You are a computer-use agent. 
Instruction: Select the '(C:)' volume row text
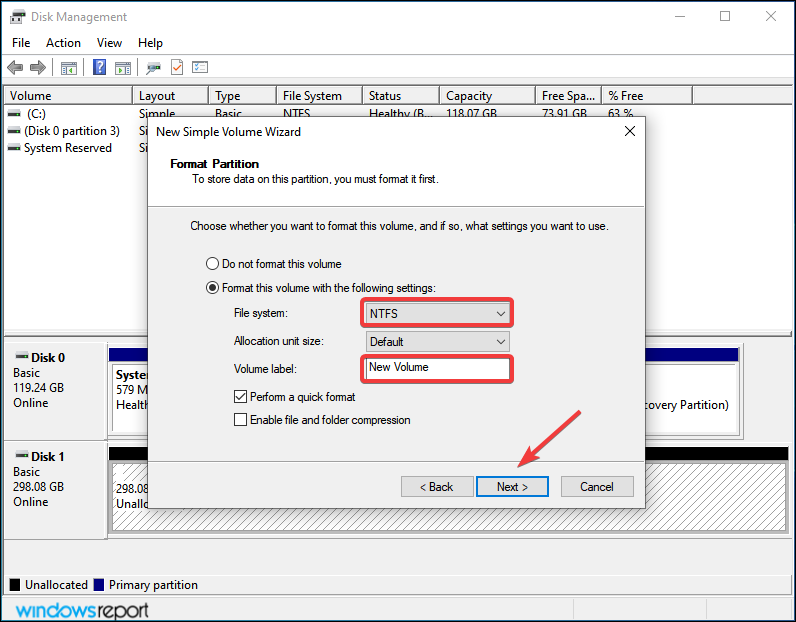tap(36, 114)
